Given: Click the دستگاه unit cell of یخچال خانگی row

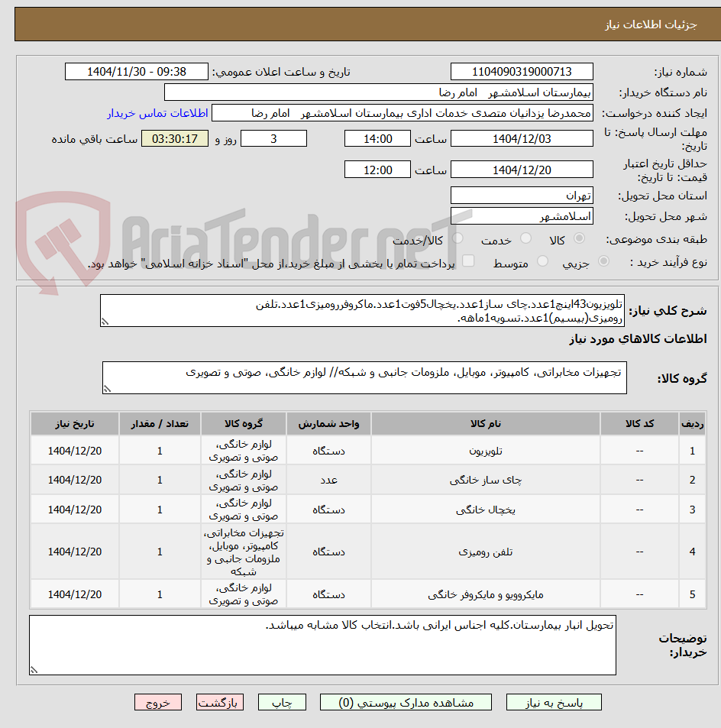Looking at the screenshot, I should click(328, 510).
